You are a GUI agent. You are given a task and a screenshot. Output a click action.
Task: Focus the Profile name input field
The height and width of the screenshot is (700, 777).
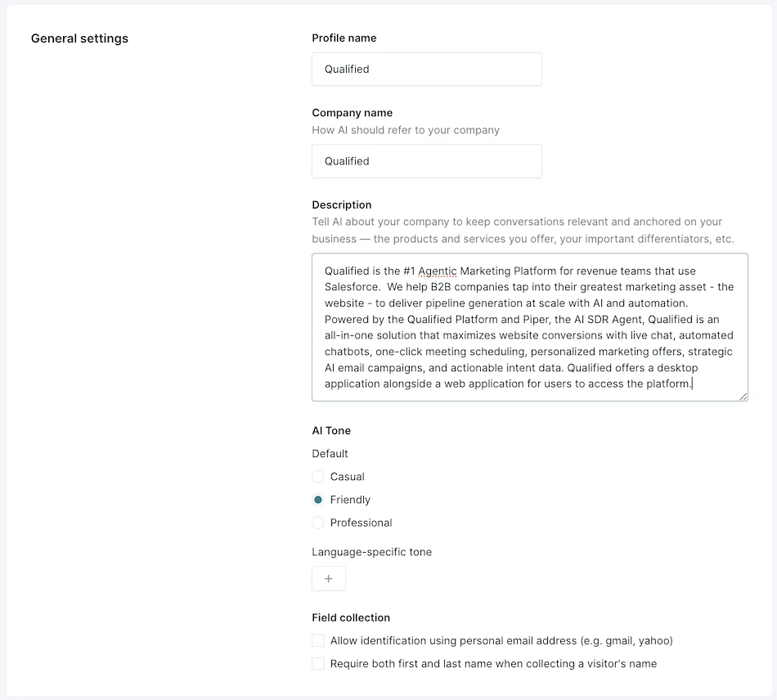point(427,69)
